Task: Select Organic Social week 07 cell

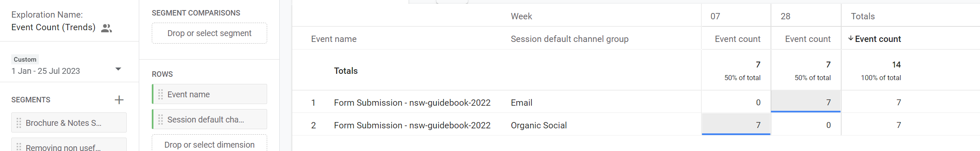Action: [x=736, y=124]
